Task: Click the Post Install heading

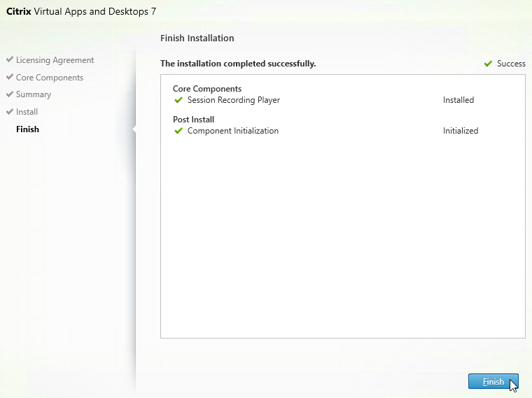Action: pos(193,120)
